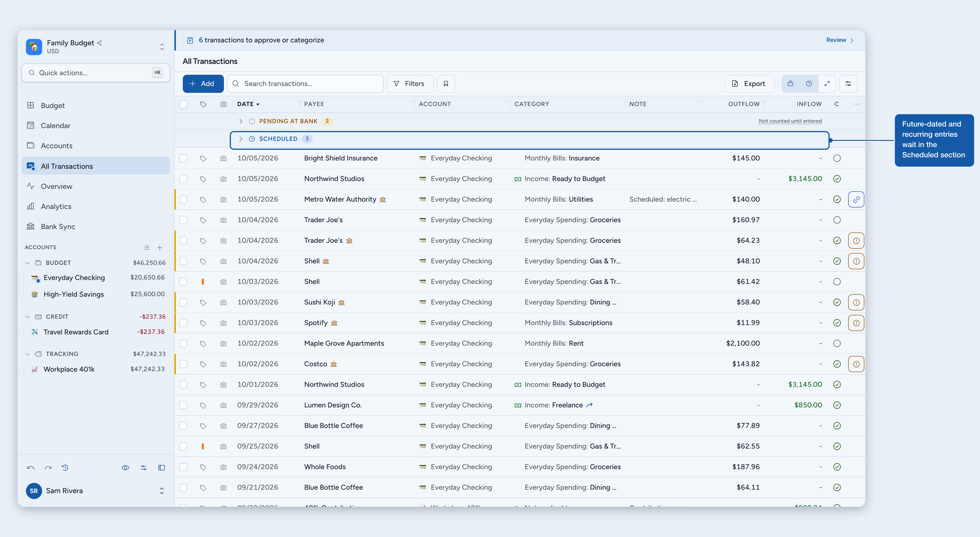The image size is (980, 537).
Task: Click the camera icon on Bright Shield Insurance row
Action: point(223,158)
